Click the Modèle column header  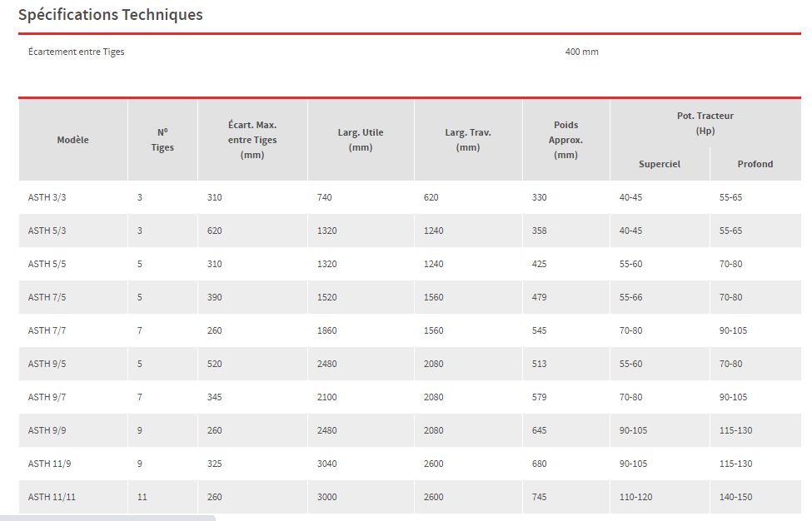72,140
